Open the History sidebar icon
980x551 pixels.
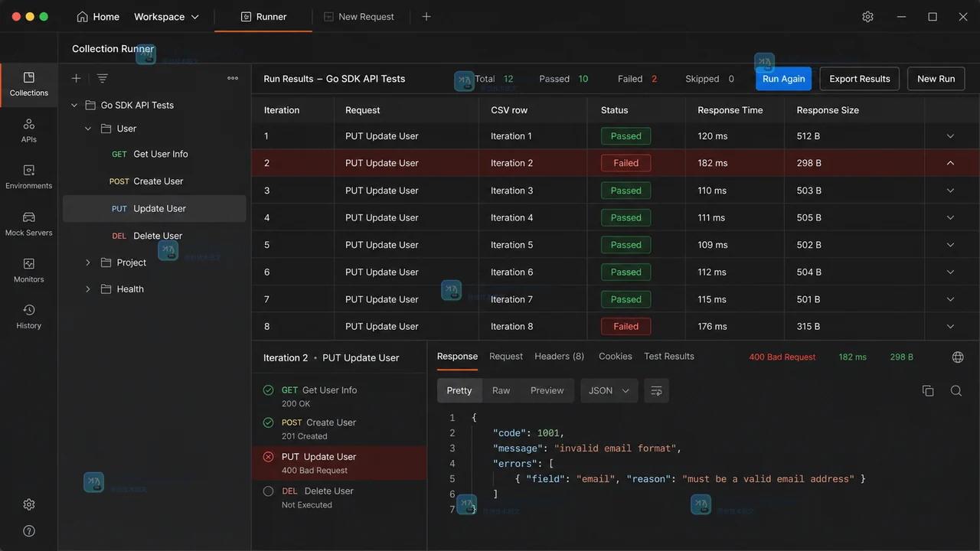28,316
